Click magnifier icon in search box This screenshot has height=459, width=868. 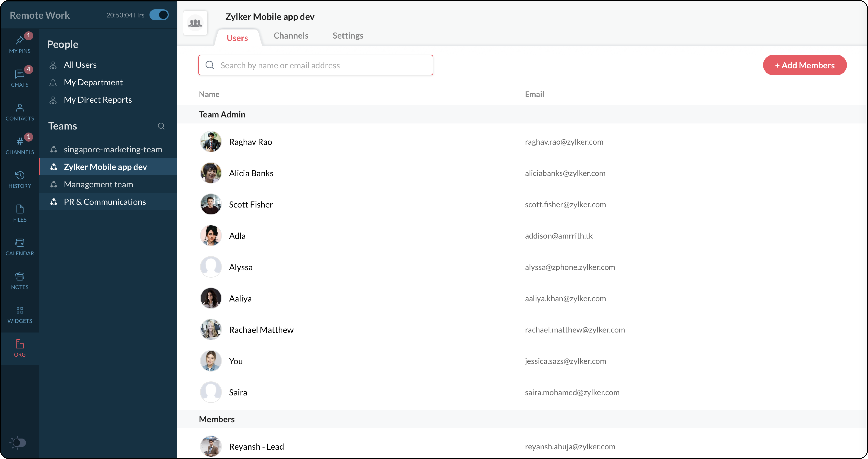coord(210,65)
